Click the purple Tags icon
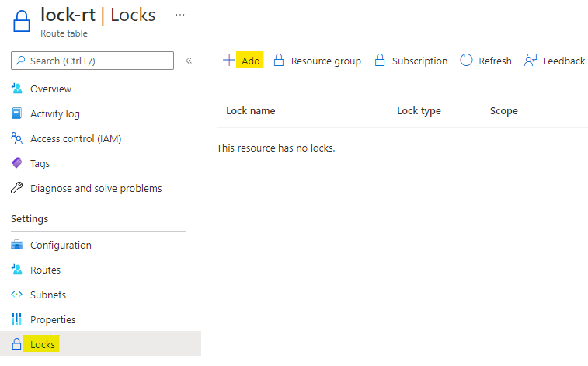Screen dimensions: 588x366 click(17, 164)
